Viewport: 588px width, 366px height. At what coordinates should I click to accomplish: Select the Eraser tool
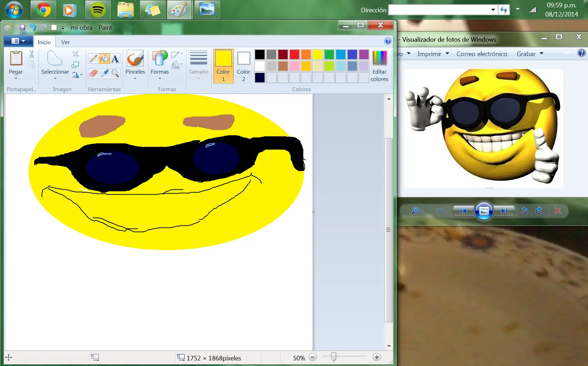93,73
